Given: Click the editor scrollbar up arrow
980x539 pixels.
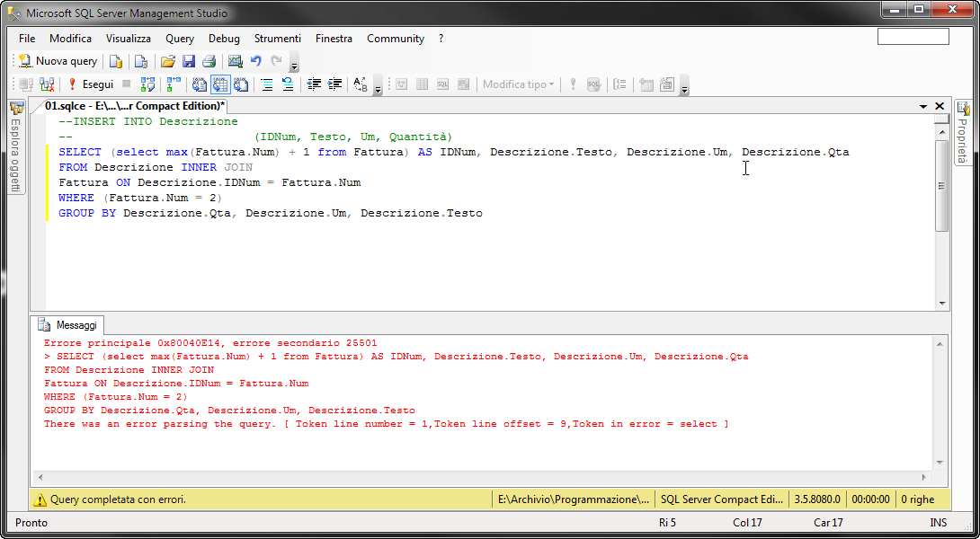Looking at the screenshot, I should [x=942, y=131].
